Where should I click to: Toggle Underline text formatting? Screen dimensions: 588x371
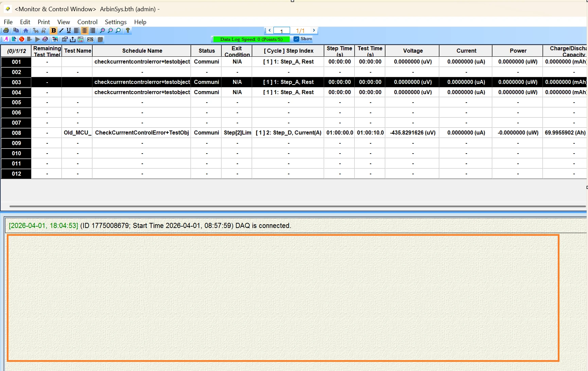69,31
